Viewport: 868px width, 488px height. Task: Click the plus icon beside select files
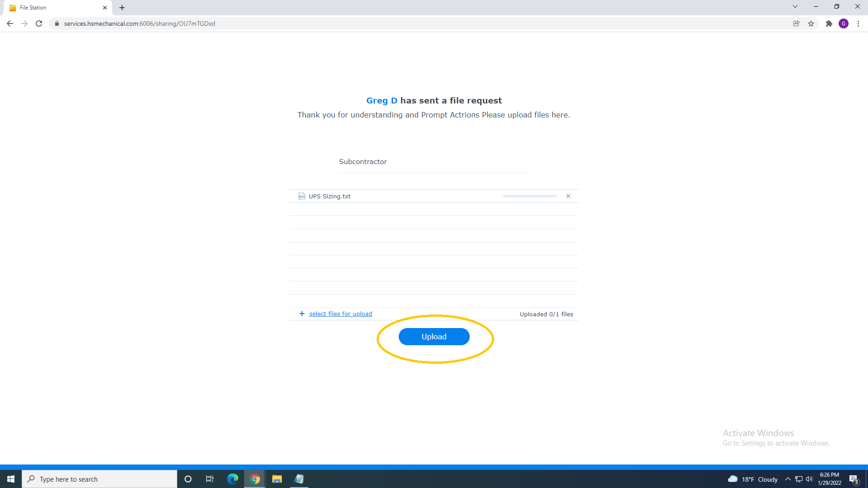pyautogui.click(x=302, y=314)
